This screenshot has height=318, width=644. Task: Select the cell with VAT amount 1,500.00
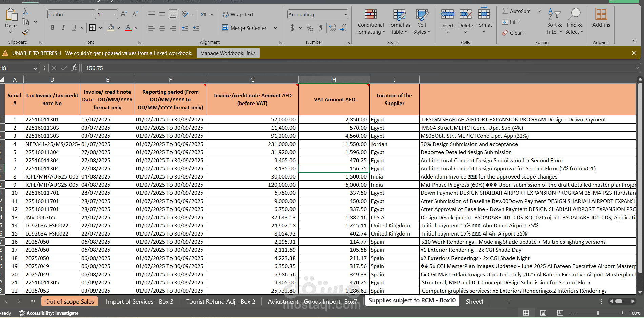[x=334, y=176]
